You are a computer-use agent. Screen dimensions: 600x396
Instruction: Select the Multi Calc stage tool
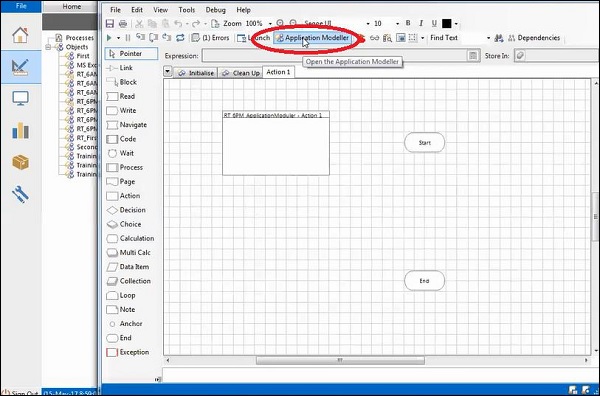point(129,253)
